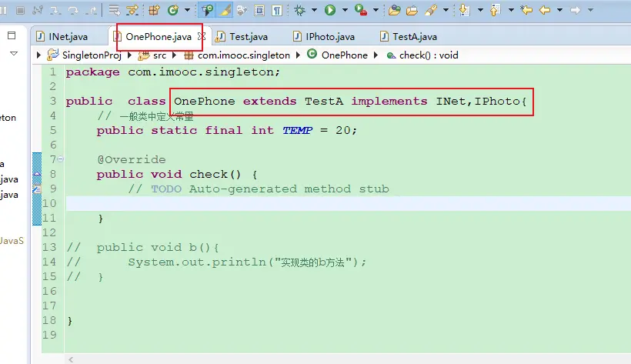The image size is (631, 364).
Task: Open the Run button dropdown arrow
Action: point(344,10)
